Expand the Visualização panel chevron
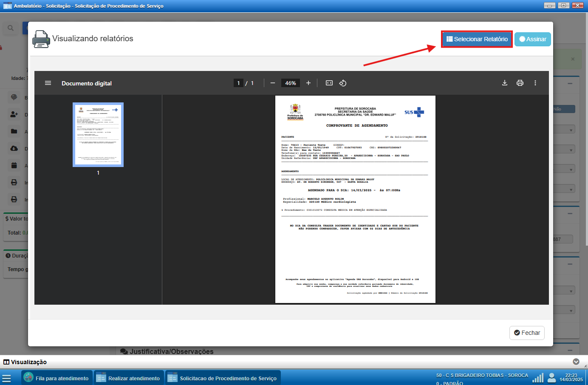Screen dimensions: 588x385 576,362
